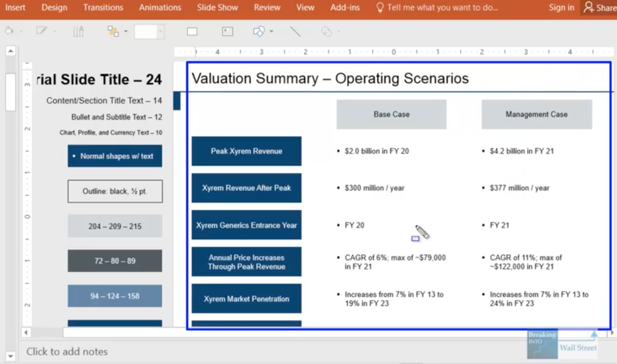Viewport: 617px width, 364px height.
Task: Click the Chart, Profile, and Currency Text – 10 label
Action: (111, 133)
